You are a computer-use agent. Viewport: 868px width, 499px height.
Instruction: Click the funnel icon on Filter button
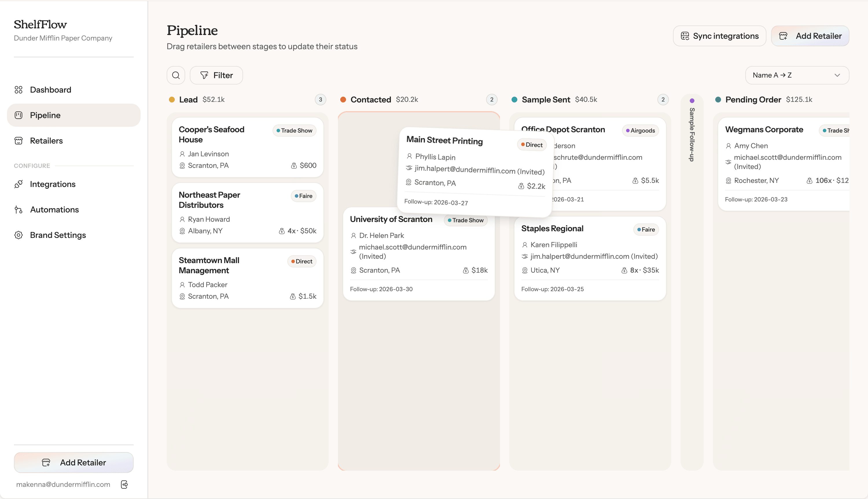coord(204,75)
